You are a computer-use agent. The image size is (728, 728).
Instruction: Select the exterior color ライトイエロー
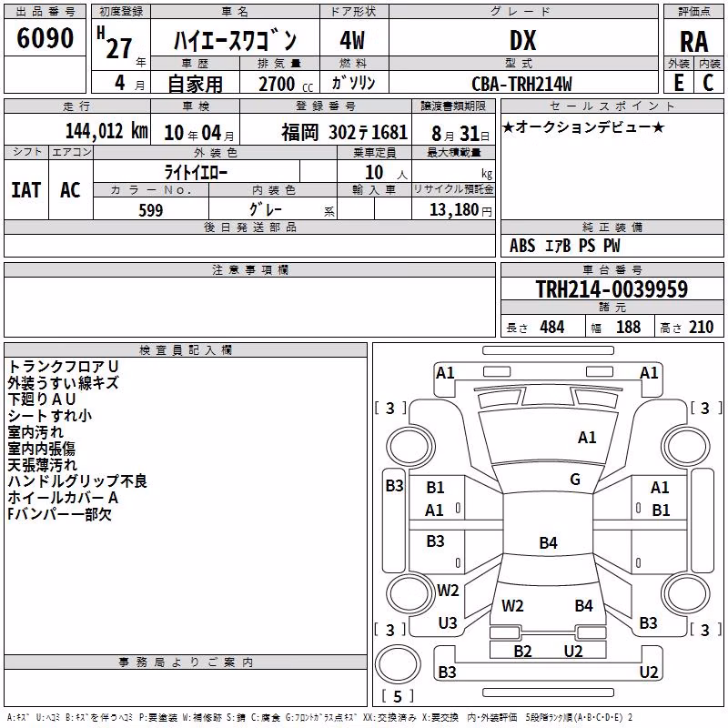tap(196, 172)
